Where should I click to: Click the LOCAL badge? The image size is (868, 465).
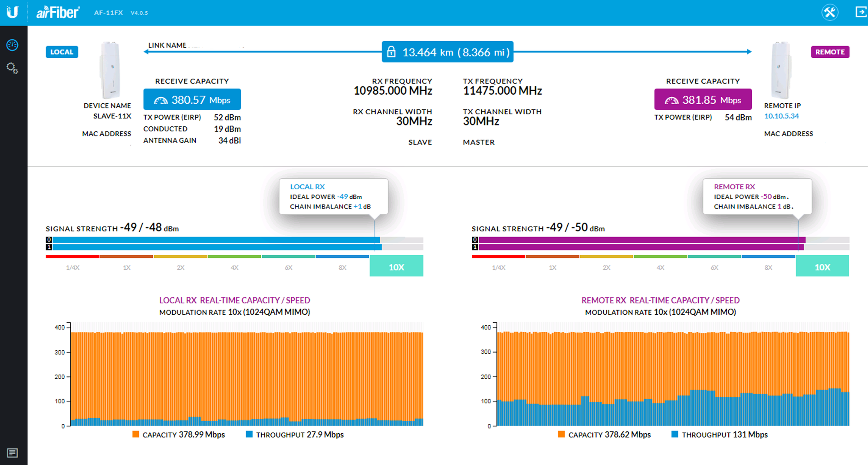pos(62,52)
